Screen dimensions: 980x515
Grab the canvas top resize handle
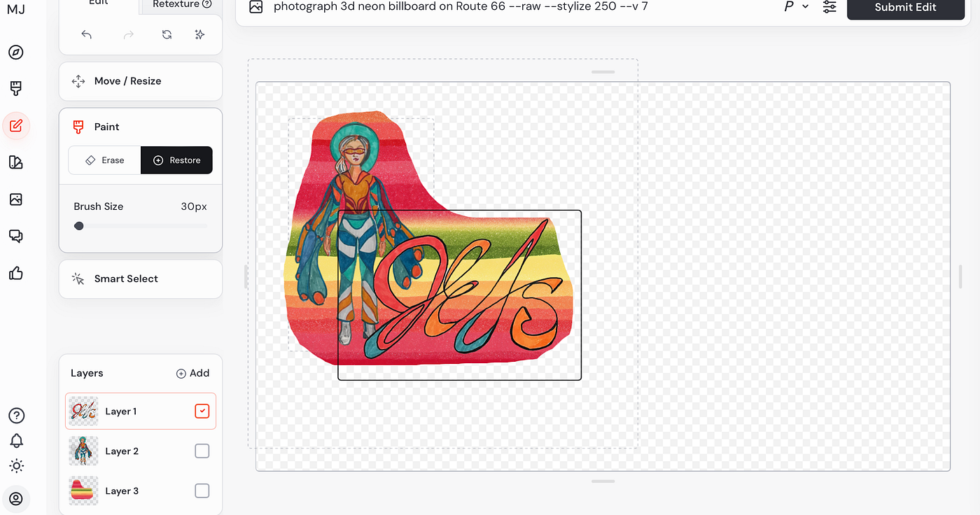[x=603, y=72]
